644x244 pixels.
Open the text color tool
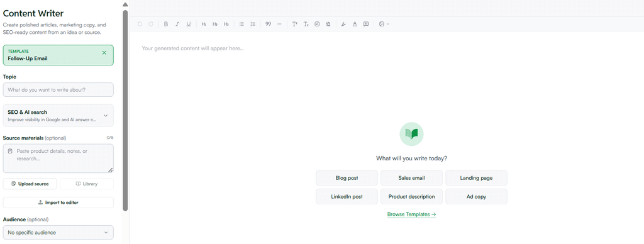pyautogui.click(x=355, y=25)
